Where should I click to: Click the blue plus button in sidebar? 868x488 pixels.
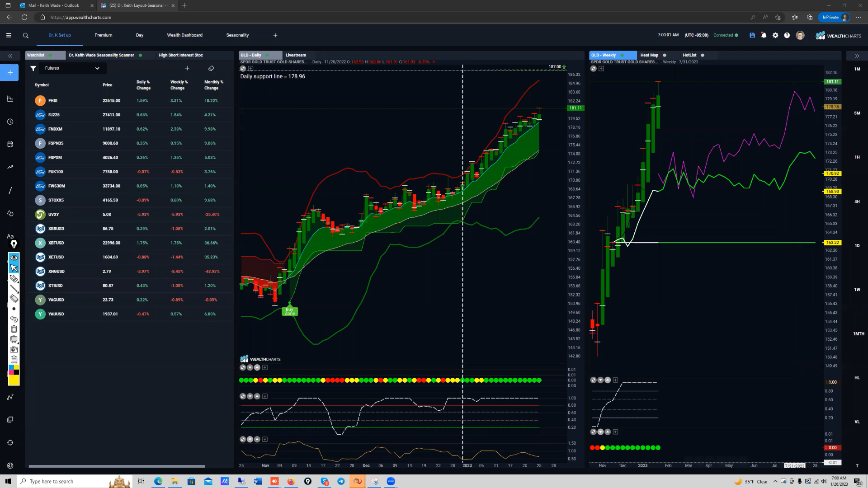(x=10, y=72)
